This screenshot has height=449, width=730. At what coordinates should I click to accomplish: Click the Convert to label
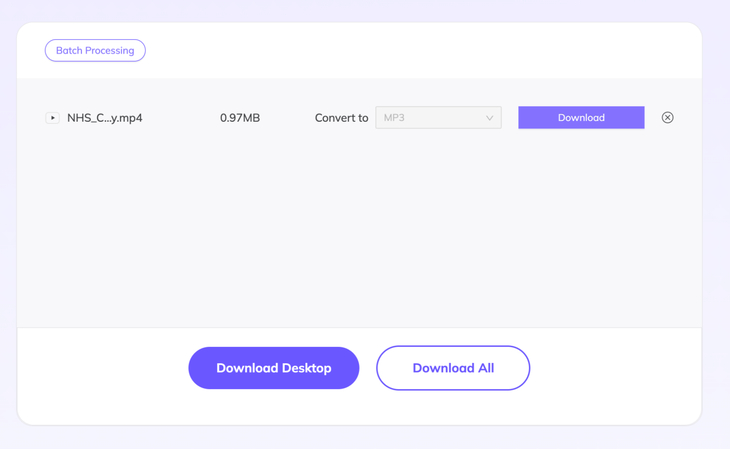point(341,118)
